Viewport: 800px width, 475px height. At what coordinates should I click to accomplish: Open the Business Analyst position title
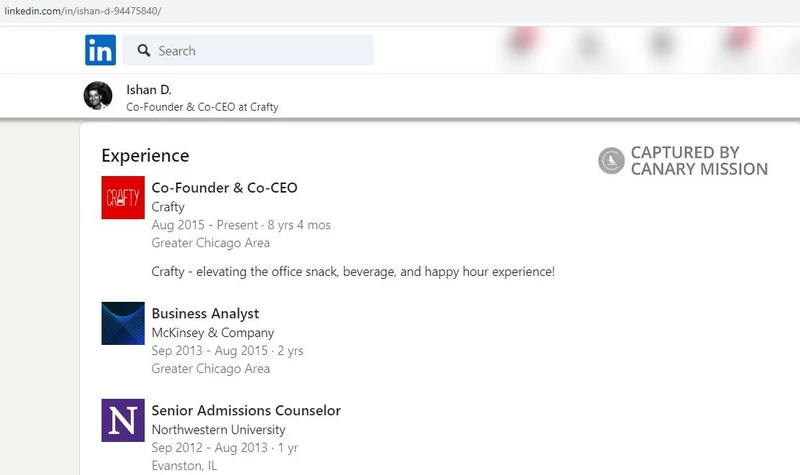click(205, 313)
